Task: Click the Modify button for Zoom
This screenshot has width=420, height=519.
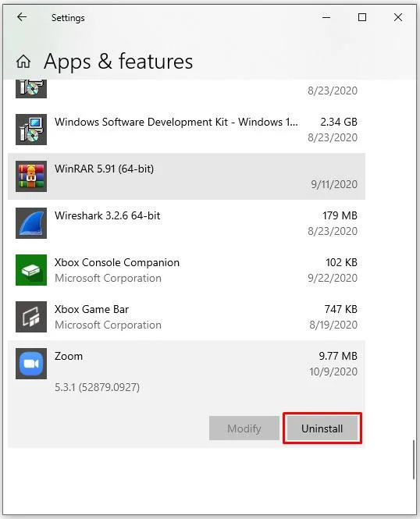Action: [x=244, y=428]
